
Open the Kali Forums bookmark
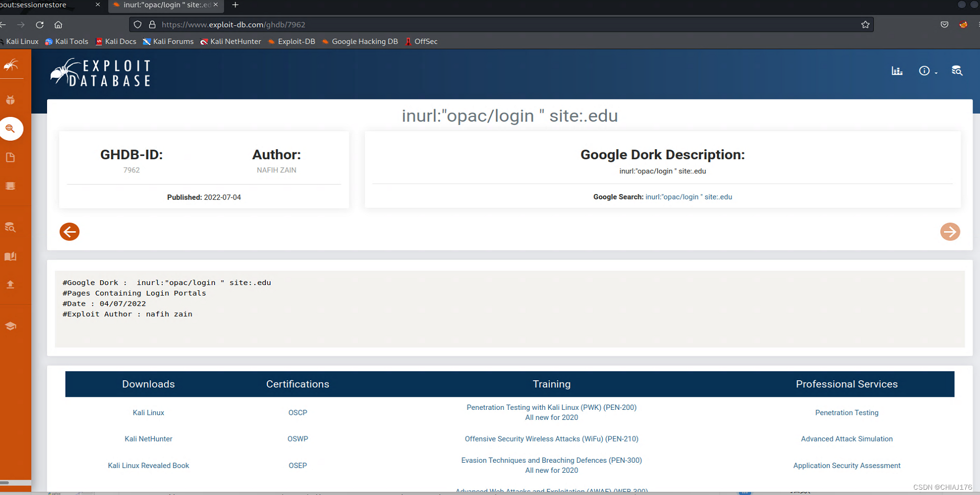[x=168, y=41]
